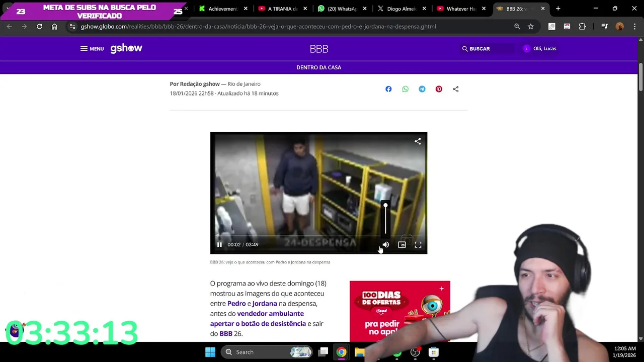Open a new browser tab

(558, 9)
